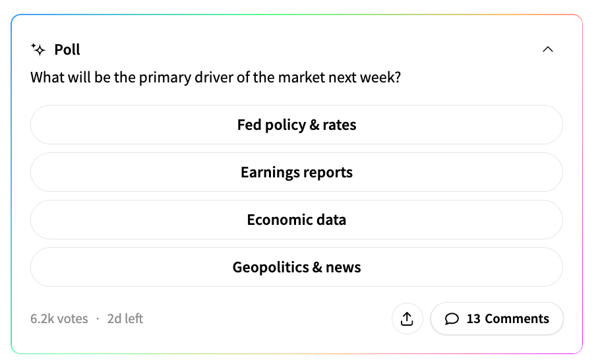Click the "Economic data" label text
This screenshot has height=364, width=600.
(297, 220)
